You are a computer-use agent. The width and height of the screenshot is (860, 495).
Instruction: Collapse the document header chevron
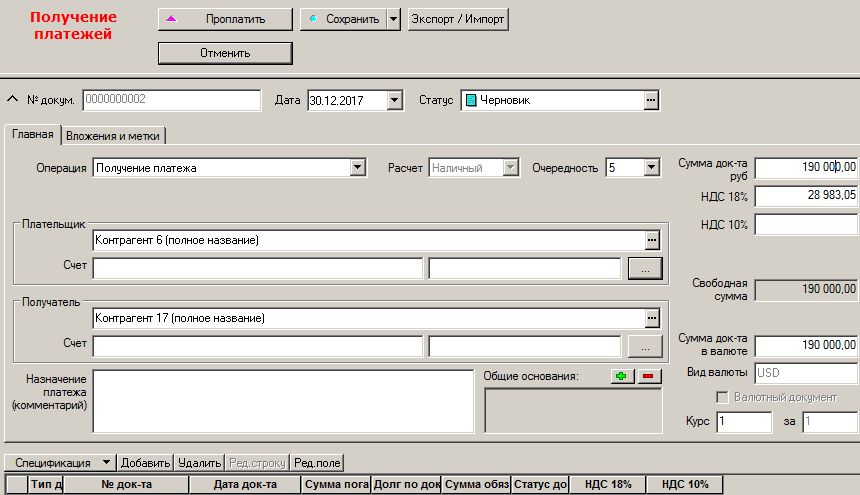click(x=12, y=99)
